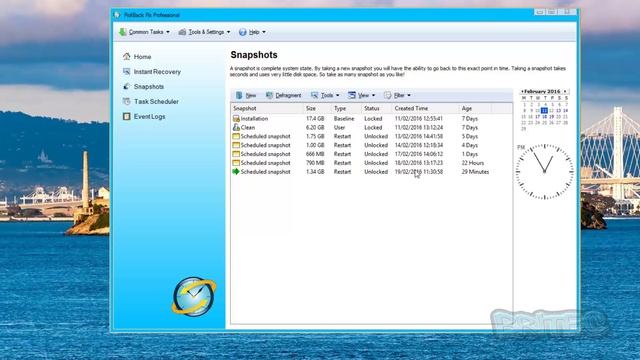
Task: Click the Task Scheduler clock icon
Action: [127, 101]
